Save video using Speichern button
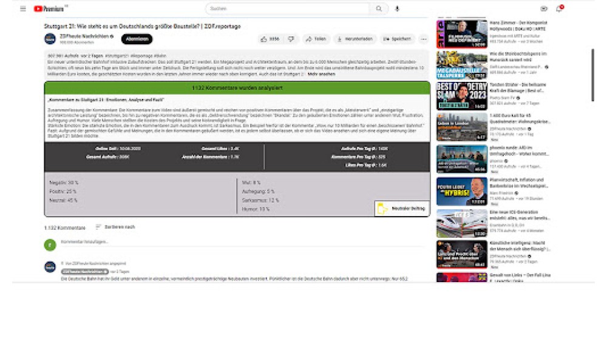 pos(397,39)
